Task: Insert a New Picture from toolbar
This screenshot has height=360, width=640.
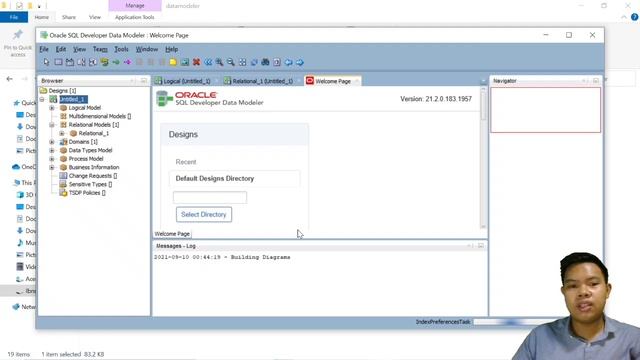Action: 184,62
